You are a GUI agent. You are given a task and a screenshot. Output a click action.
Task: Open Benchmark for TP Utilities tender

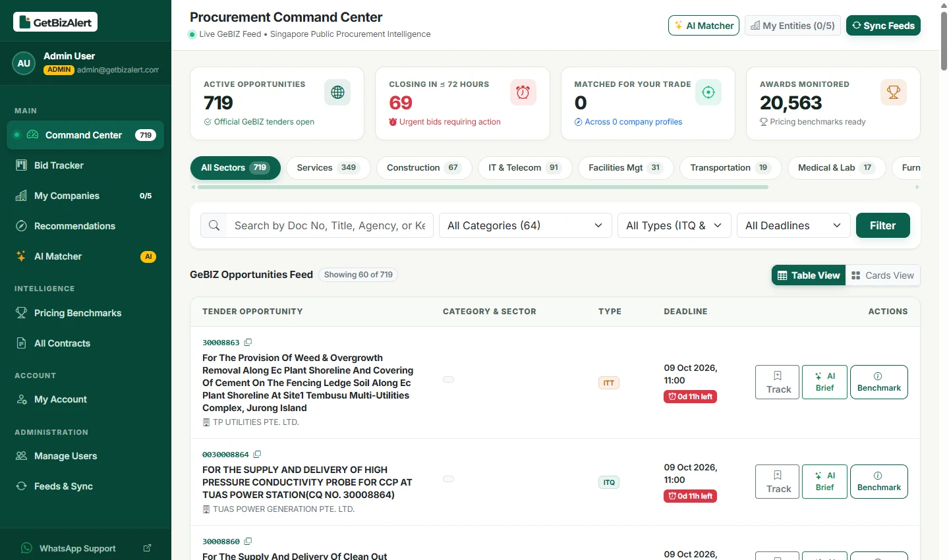(879, 382)
